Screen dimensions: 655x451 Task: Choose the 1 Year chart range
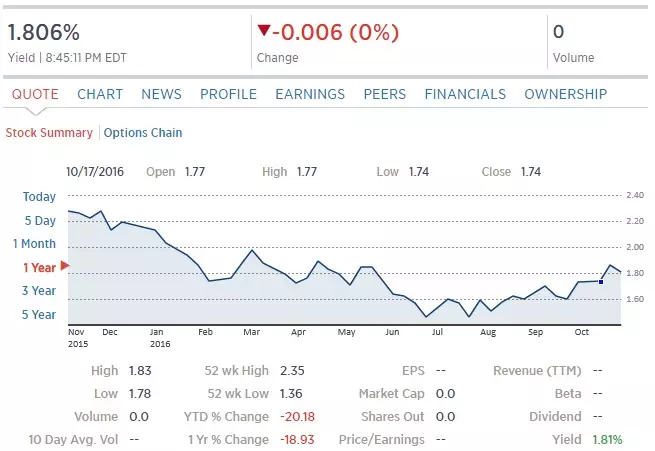[x=39, y=267]
